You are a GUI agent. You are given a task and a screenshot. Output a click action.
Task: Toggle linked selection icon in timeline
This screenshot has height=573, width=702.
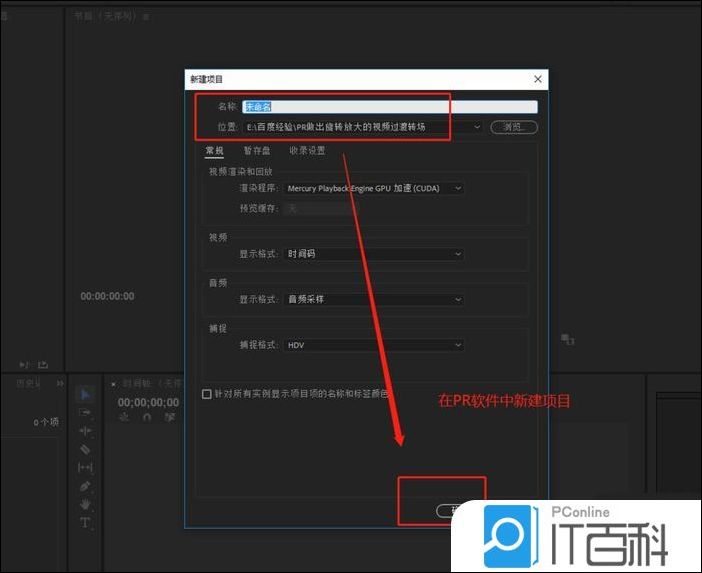coord(170,417)
